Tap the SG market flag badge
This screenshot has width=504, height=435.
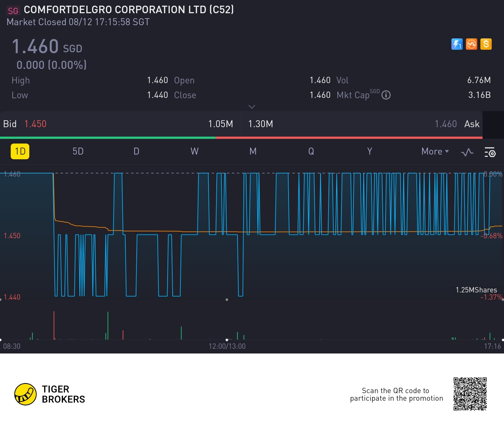pyautogui.click(x=13, y=11)
